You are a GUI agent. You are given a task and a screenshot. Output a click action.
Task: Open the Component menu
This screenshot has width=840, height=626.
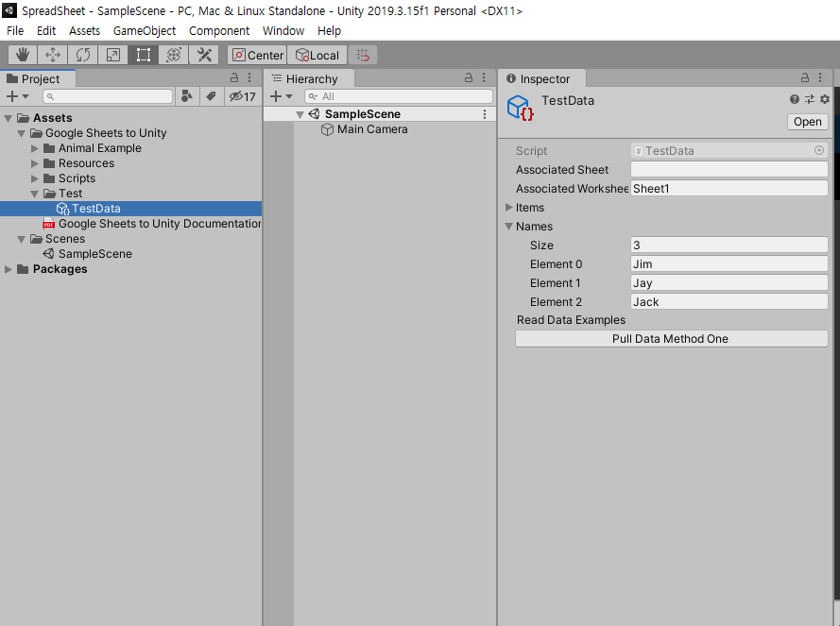coord(219,30)
